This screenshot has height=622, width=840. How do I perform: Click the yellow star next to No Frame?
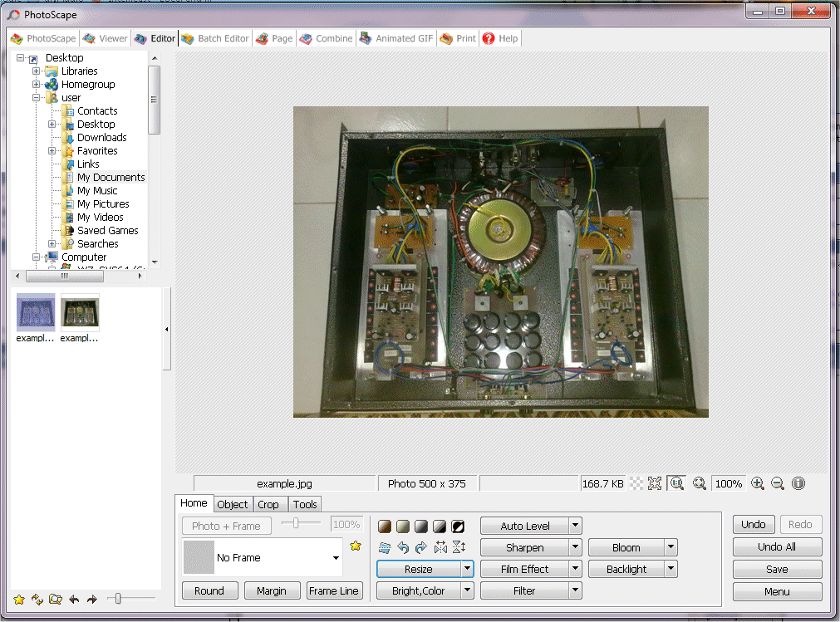tap(355, 546)
